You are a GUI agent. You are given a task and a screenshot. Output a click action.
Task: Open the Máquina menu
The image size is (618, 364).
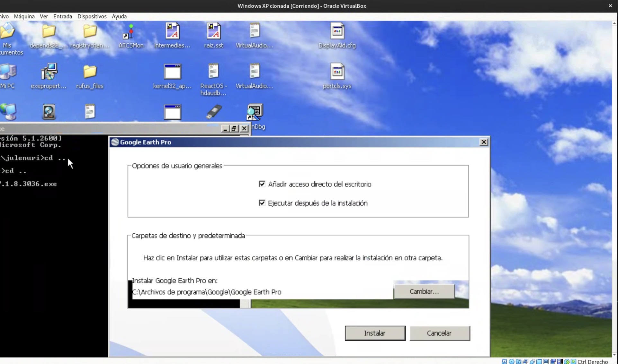tap(24, 16)
